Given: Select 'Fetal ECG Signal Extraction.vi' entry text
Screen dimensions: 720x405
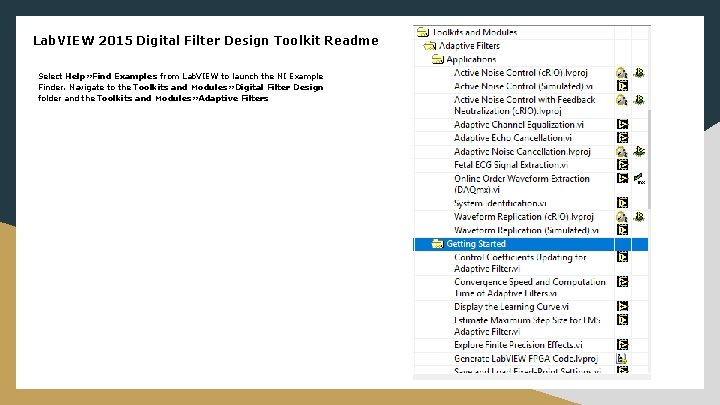Looking at the screenshot, I should [x=511, y=165].
